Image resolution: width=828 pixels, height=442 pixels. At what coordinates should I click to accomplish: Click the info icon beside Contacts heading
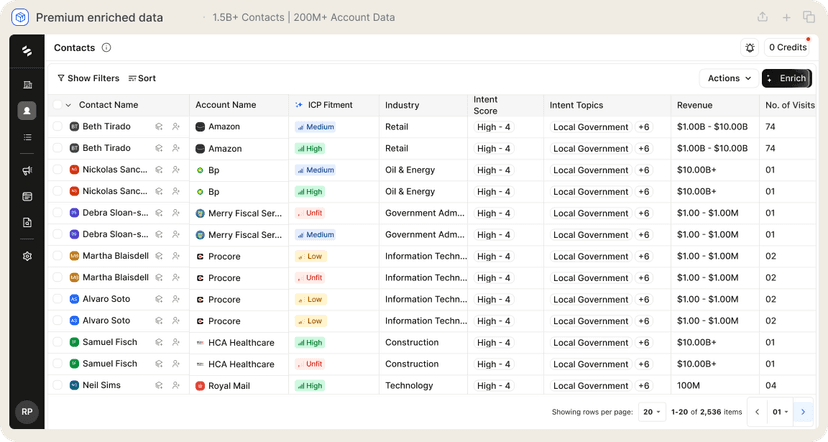(x=106, y=48)
